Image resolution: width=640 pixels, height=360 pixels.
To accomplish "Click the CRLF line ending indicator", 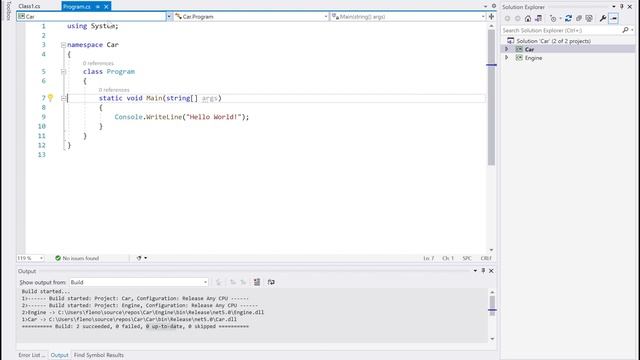I will 486,258.
